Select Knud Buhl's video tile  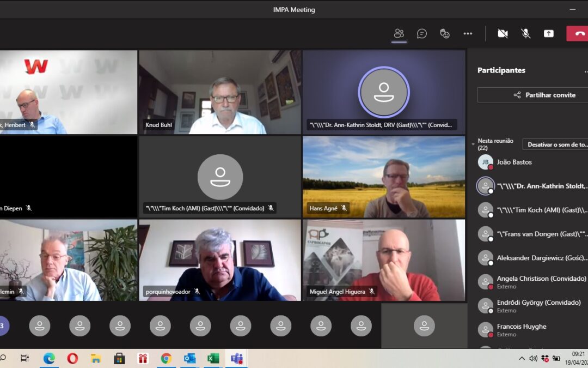click(x=220, y=92)
